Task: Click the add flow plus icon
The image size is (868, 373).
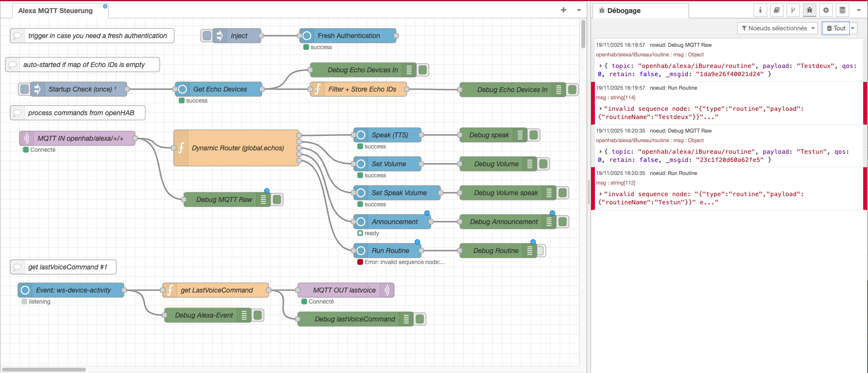Action: coord(564,10)
